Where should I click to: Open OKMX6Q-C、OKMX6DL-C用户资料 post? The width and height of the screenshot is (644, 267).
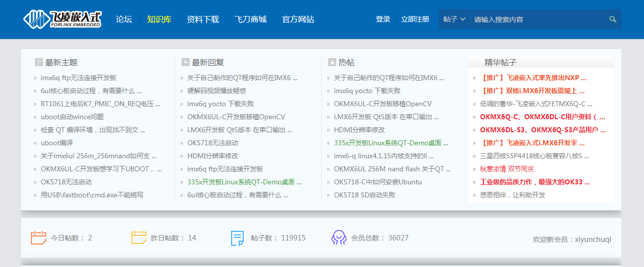pyautogui.click(x=542, y=117)
